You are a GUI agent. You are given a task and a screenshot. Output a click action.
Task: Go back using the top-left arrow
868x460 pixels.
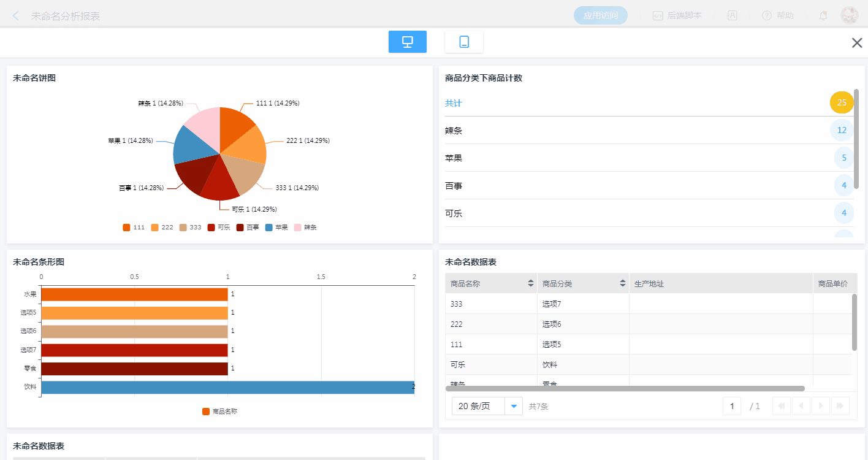point(16,16)
